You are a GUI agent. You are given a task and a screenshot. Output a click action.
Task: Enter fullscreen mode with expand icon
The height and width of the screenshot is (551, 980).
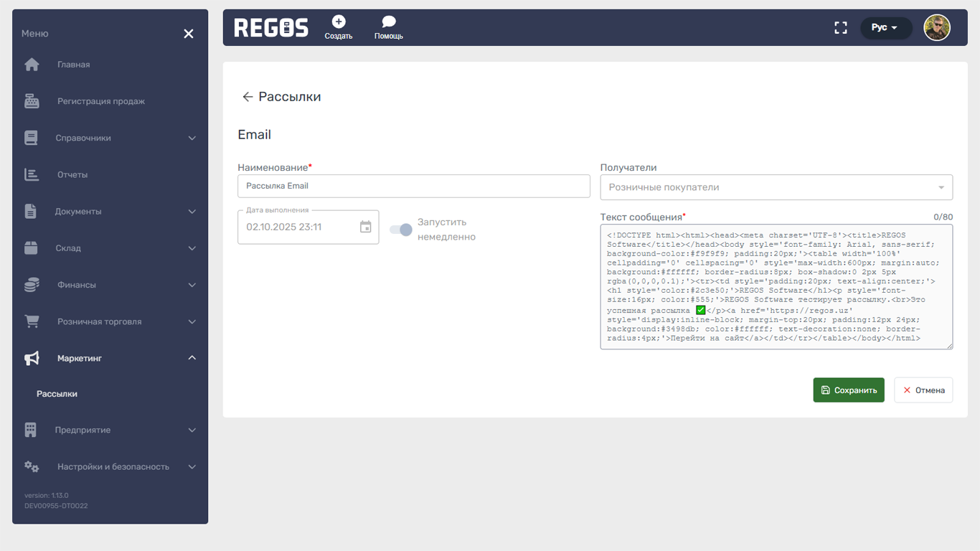841,28
